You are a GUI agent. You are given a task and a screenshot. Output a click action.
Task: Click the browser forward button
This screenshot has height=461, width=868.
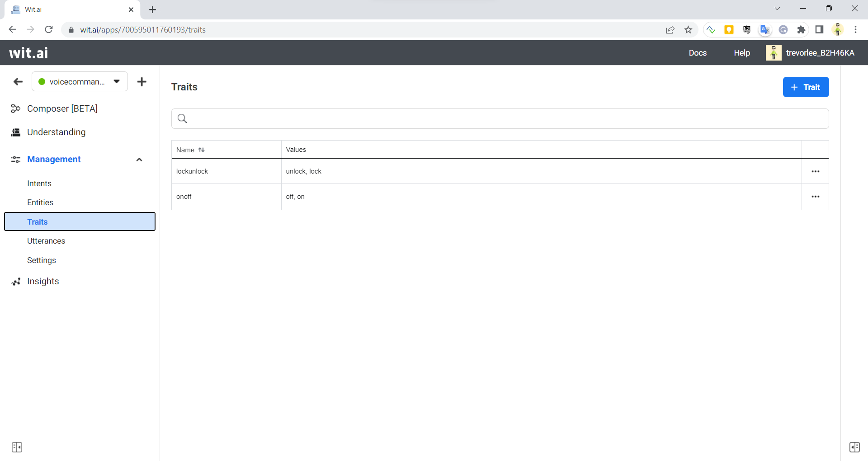click(30, 29)
